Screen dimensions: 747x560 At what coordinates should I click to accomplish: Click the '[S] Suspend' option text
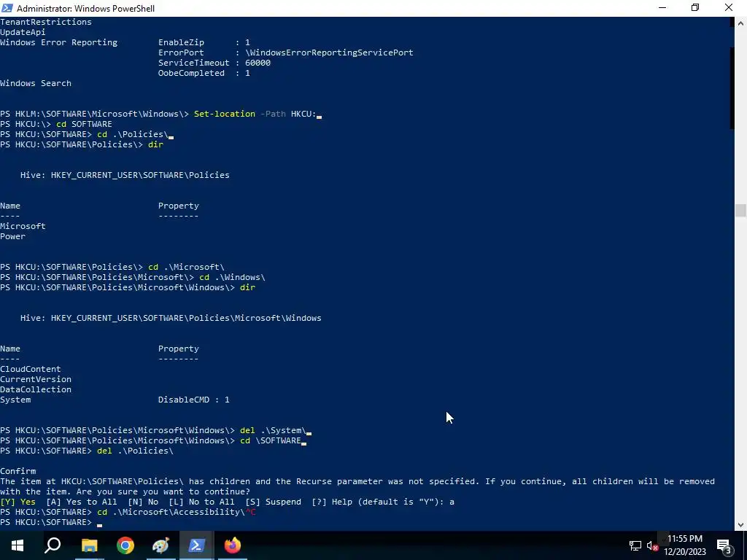pos(273,502)
